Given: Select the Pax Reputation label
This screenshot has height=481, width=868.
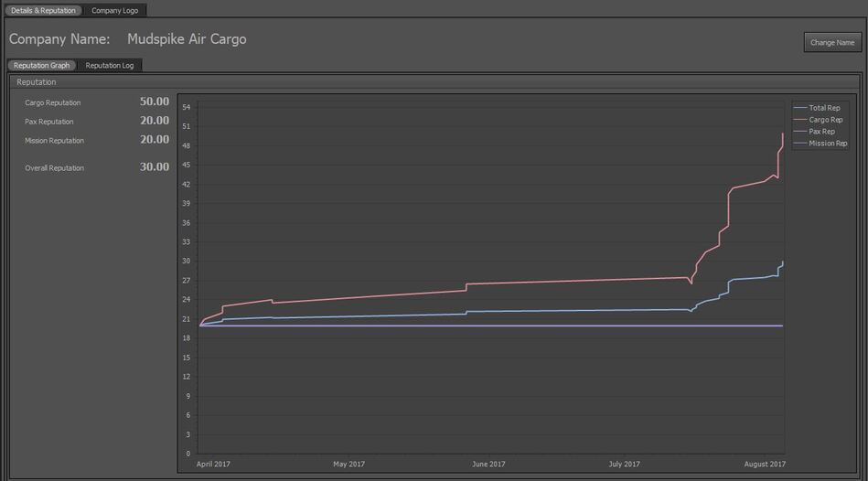Looking at the screenshot, I should pyautogui.click(x=49, y=122).
